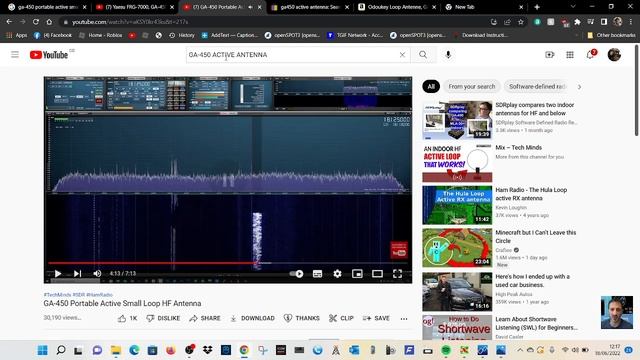Select 'From your search' chip
Viewport: 640px width, 360px height.
tap(471, 87)
